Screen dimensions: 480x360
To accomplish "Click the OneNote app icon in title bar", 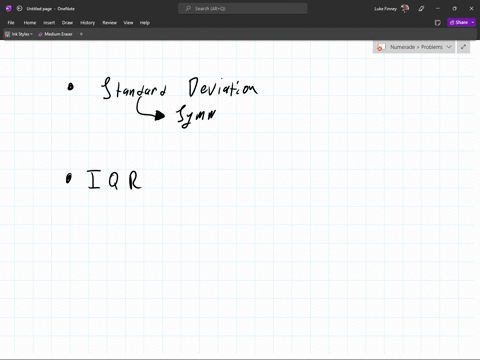I will (x=8, y=9).
